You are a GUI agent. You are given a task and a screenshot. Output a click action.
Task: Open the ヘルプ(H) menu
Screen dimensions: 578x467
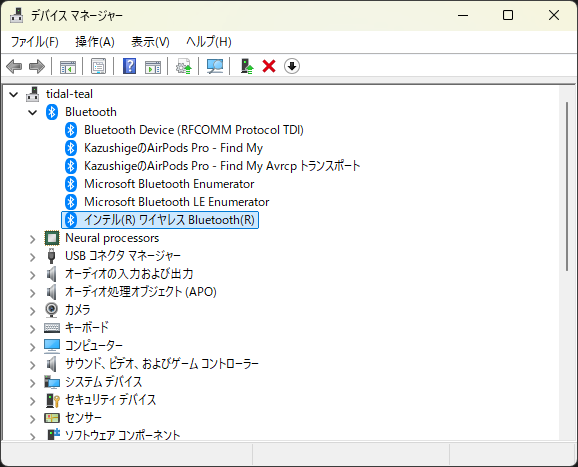[x=209, y=42]
